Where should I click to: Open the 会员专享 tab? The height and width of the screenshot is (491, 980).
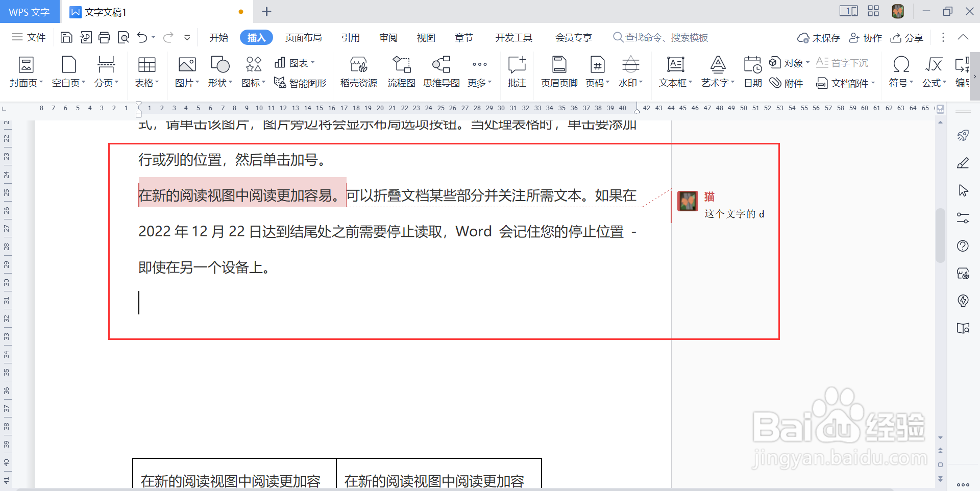tap(574, 37)
